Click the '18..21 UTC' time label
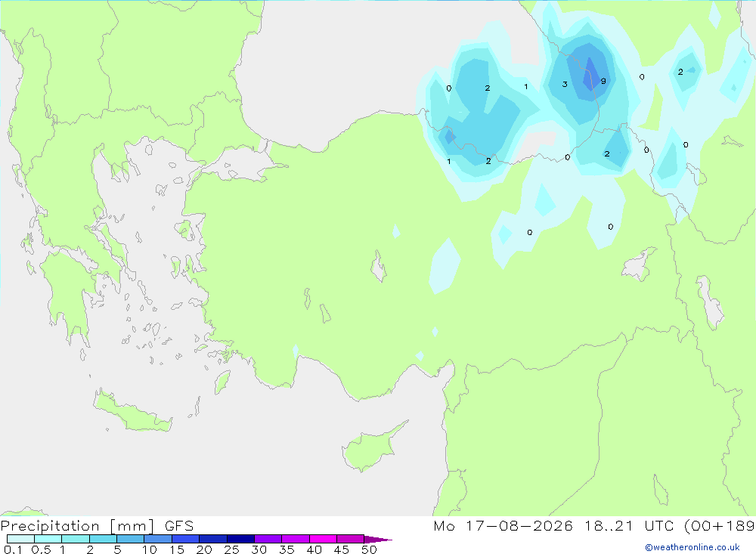The height and width of the screenshot is (554, 756). click(631, 526)
